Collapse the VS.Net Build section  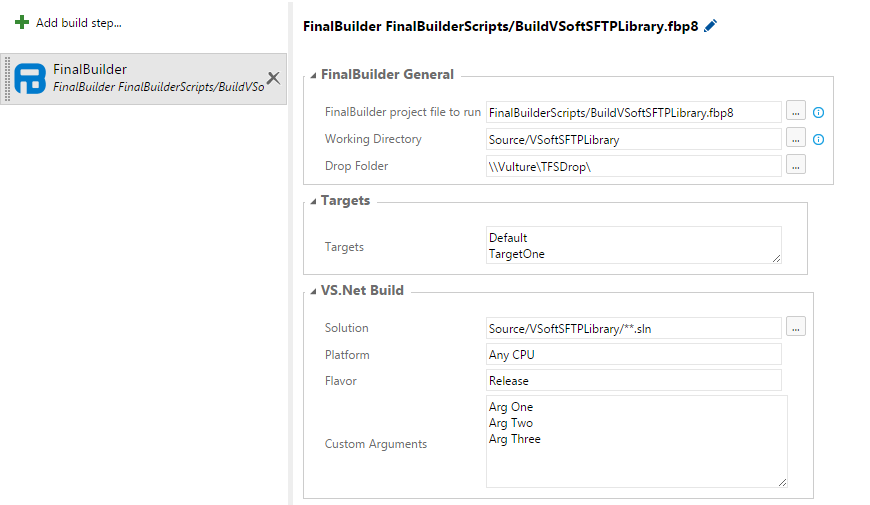[x=313, y=291]
